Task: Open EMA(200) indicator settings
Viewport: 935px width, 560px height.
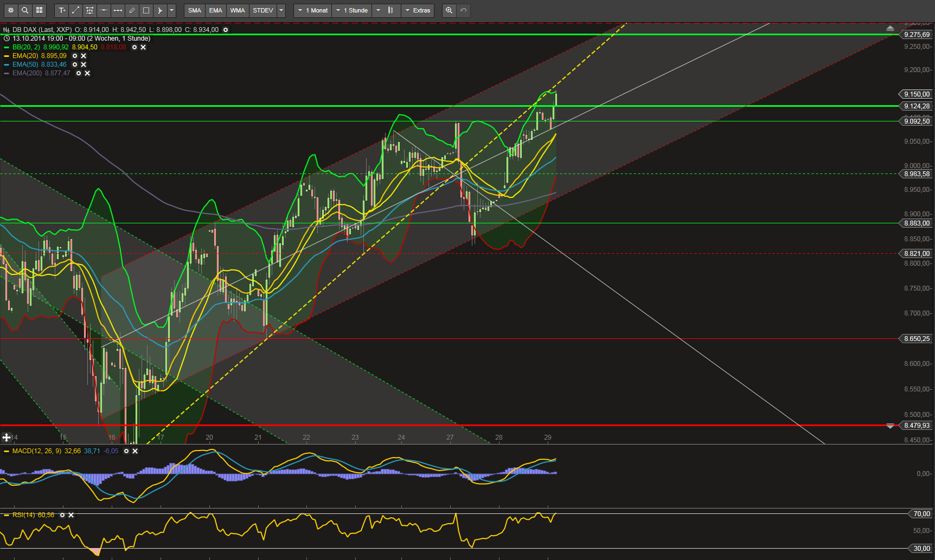Action: coord(79,73)
